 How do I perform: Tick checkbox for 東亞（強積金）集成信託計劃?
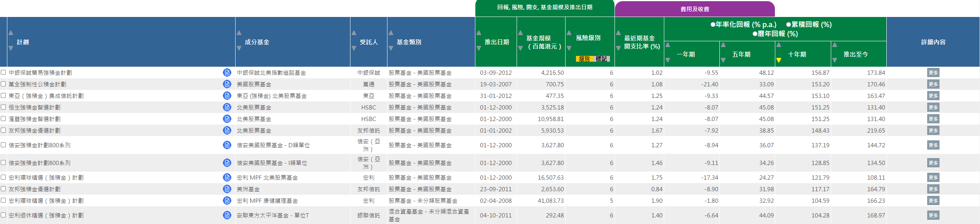[3, 95]
